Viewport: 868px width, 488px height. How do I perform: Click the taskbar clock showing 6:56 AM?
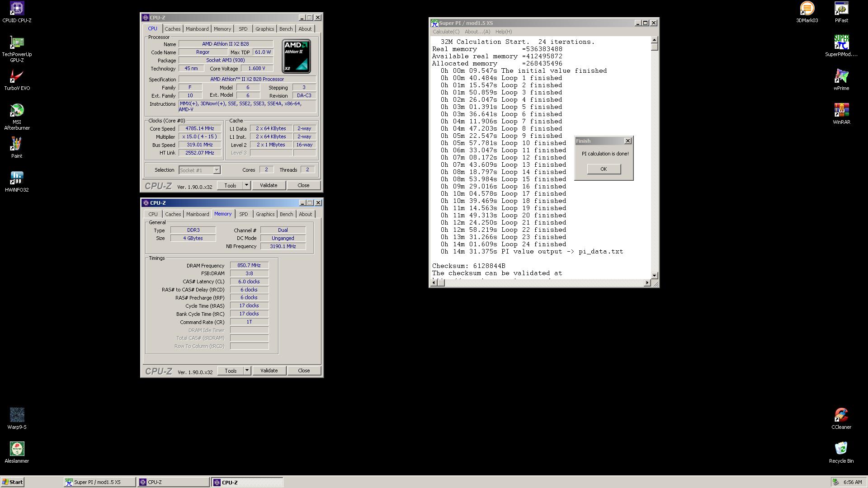tap(853, 482)
